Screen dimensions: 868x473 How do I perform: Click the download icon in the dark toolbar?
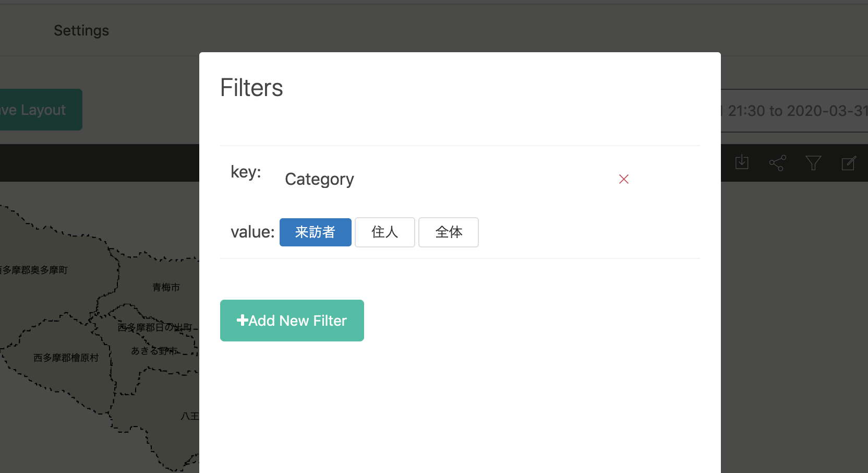[742, 162]
